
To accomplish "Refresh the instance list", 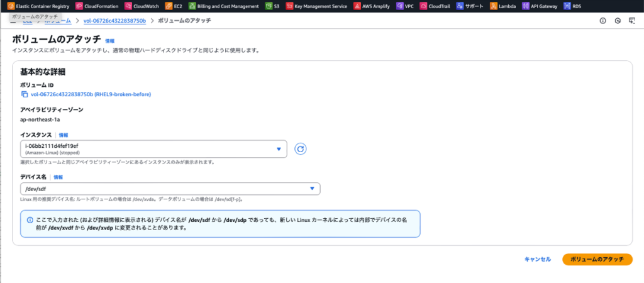I will click(301, 148).
